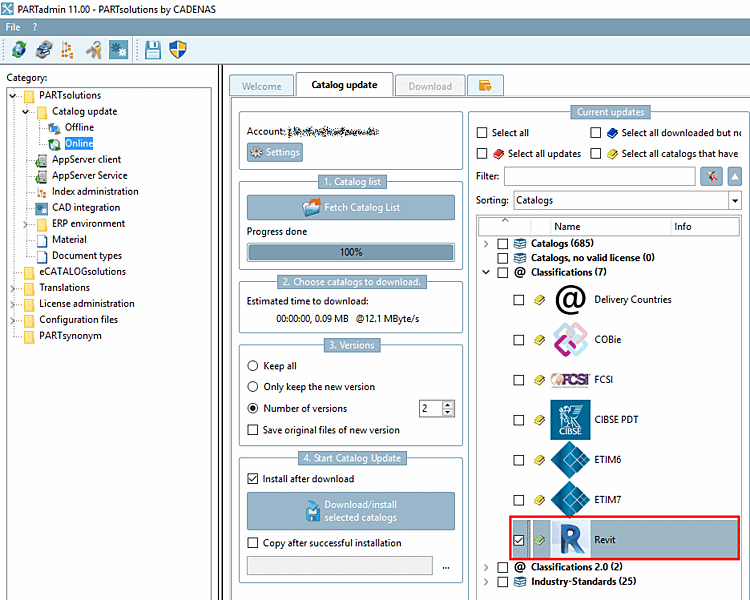Click the server/printer toolbar icon

tap(44, 49)
